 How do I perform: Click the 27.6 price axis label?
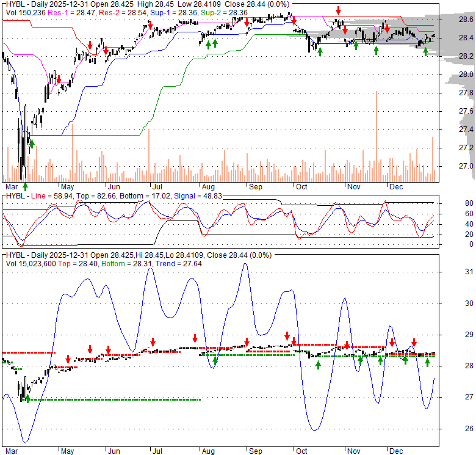(x=466, y=111)
